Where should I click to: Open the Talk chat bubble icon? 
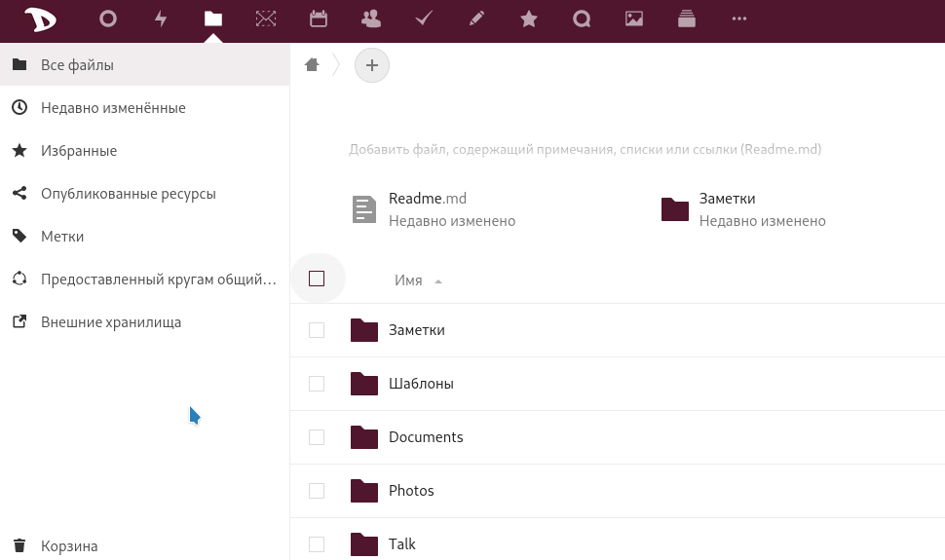pos(582,19)
